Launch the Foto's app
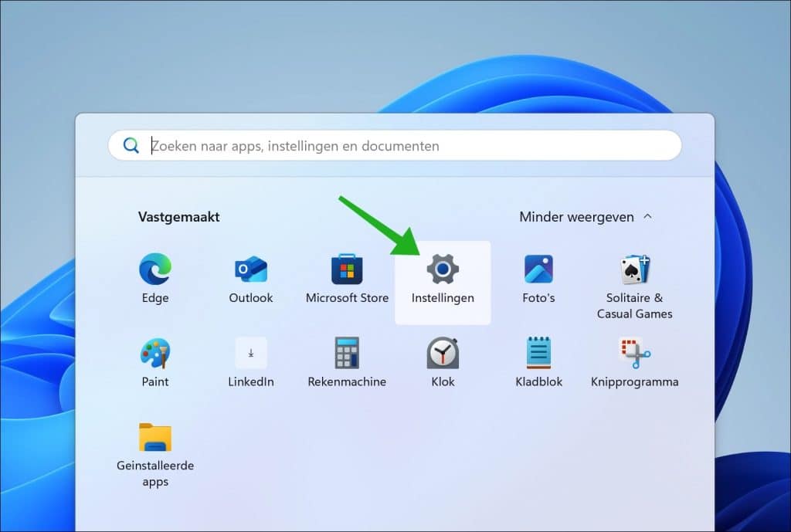Image resolution: width=791 pixels, height=532 pixels. (x=538, y=270)
